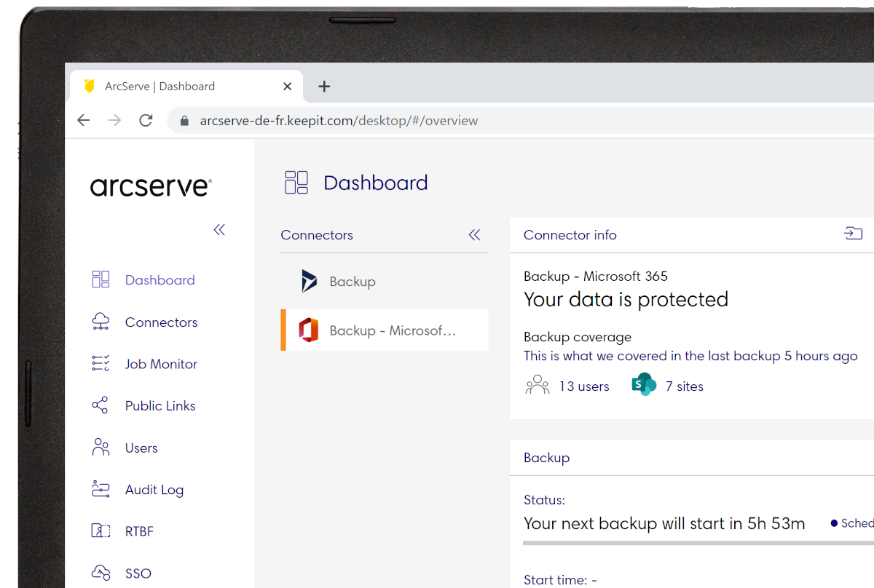The width and height of the screenshot is (874, 588).
Task: Click the Job Monitor checklist icon
Action: pyautogui.click(x=101, y=364)
